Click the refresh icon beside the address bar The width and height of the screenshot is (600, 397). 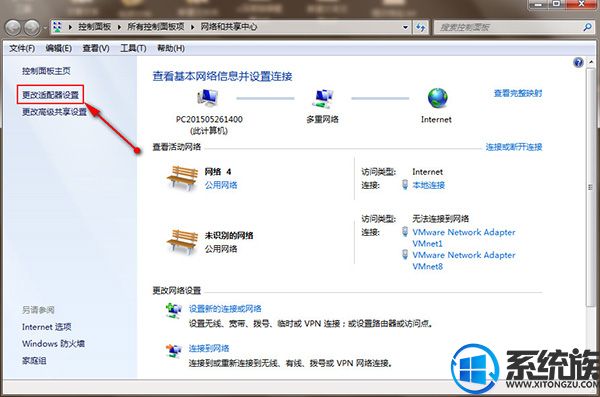(421, 27)
